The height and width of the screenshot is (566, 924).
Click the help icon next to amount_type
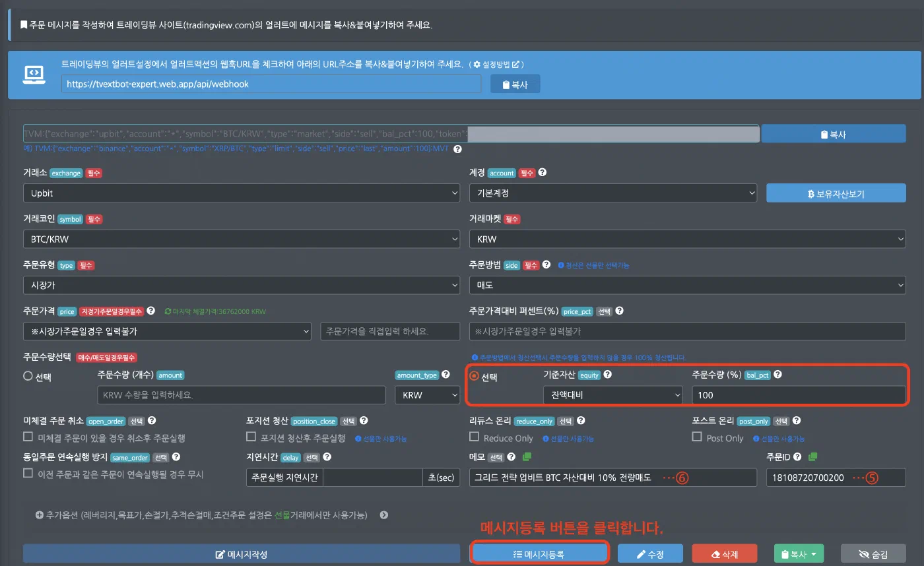[445, 375]
